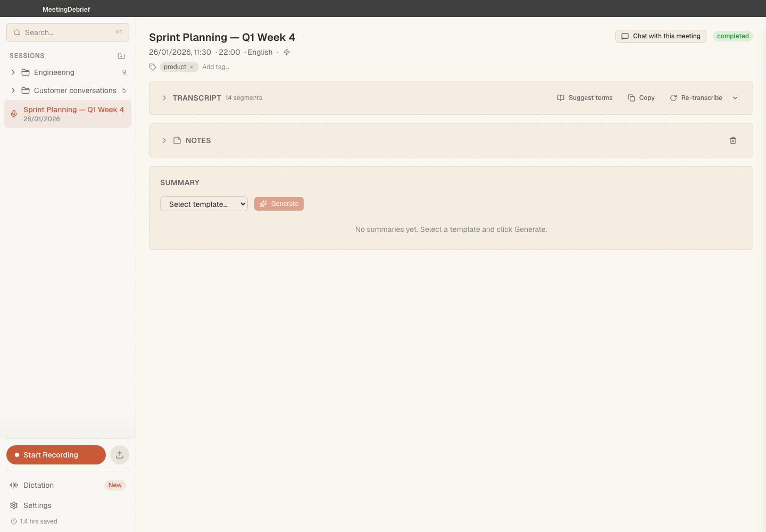Focus the Search sessions field
Image resolution: width=766 pixels, height=532 pixels.
[68, 32]
